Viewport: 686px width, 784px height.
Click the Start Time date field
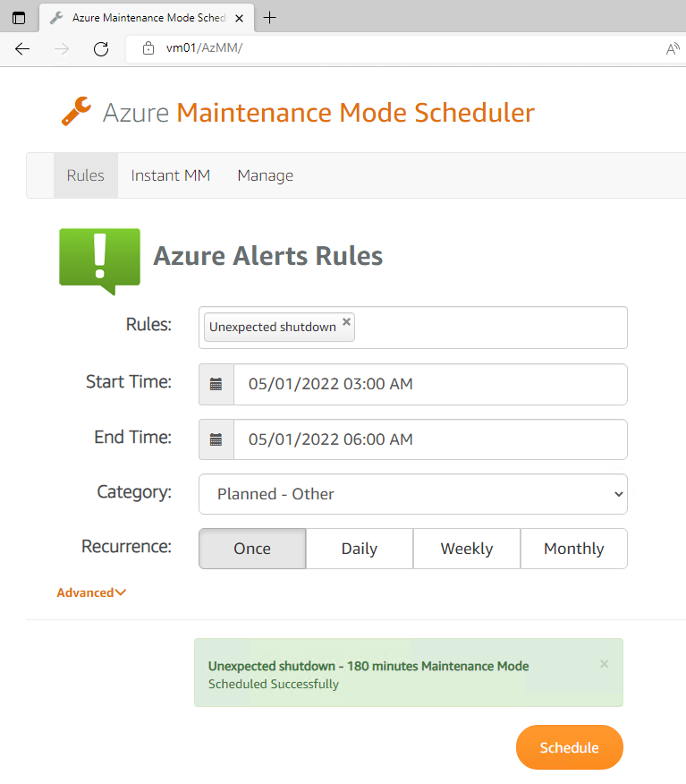[430, 385]
